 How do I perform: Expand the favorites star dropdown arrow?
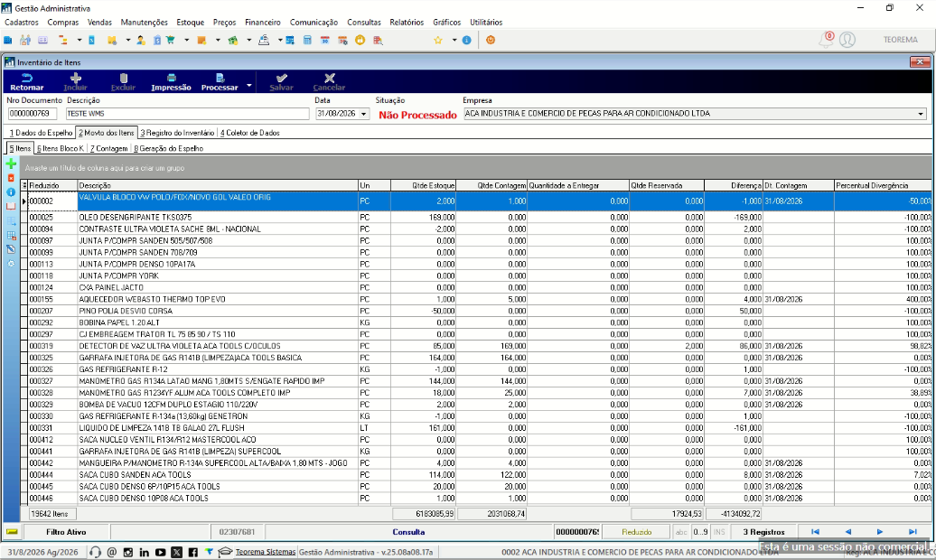click(x=454, y=40)
